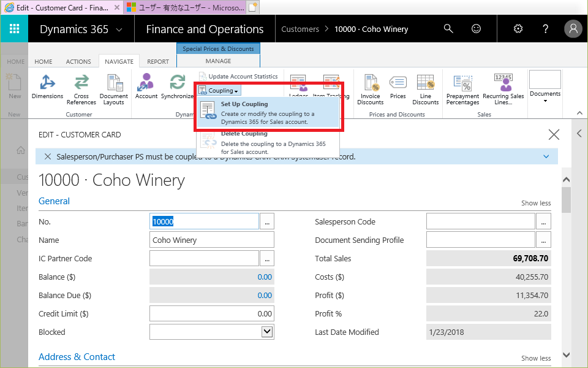Click the Name input field
This screenshot has width=588, height=368.
(212, 240)
